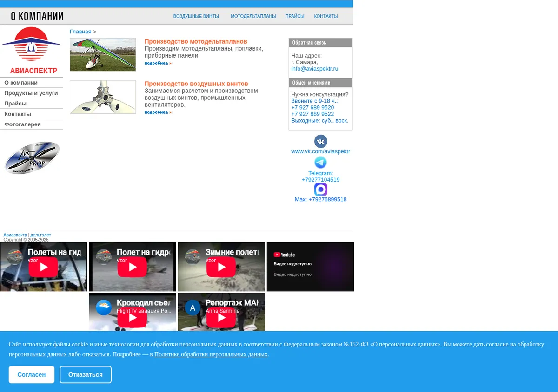Open Продукты и услуги in the sidebar

(x=32, y=93)
